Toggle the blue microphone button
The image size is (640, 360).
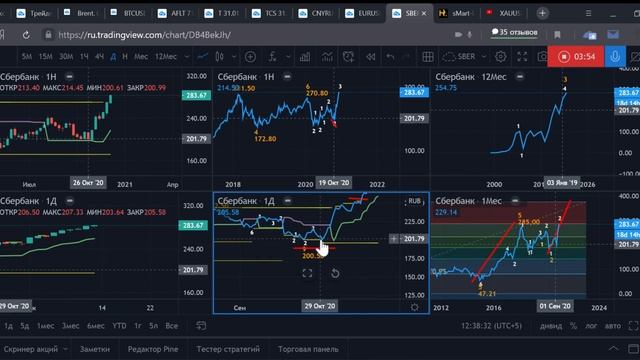point(615,57)
